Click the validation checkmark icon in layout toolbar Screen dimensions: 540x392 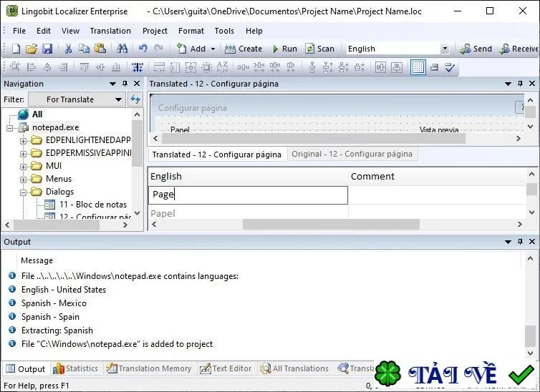(450, 67)
